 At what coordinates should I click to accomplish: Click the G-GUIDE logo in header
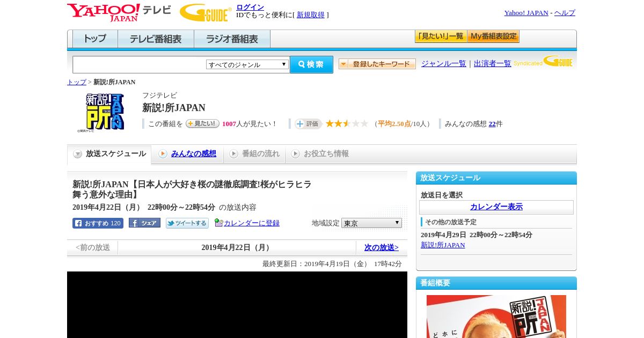(x=206, y=12)
